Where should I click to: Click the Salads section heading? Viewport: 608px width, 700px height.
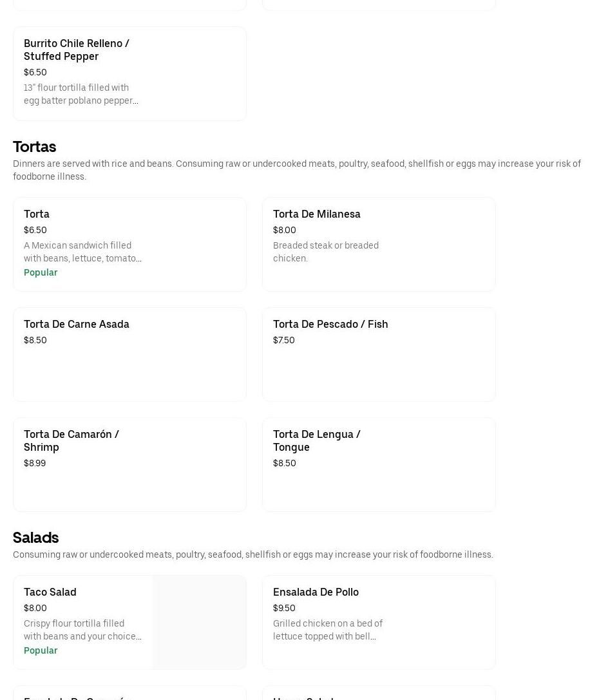[x=35, y=538]
